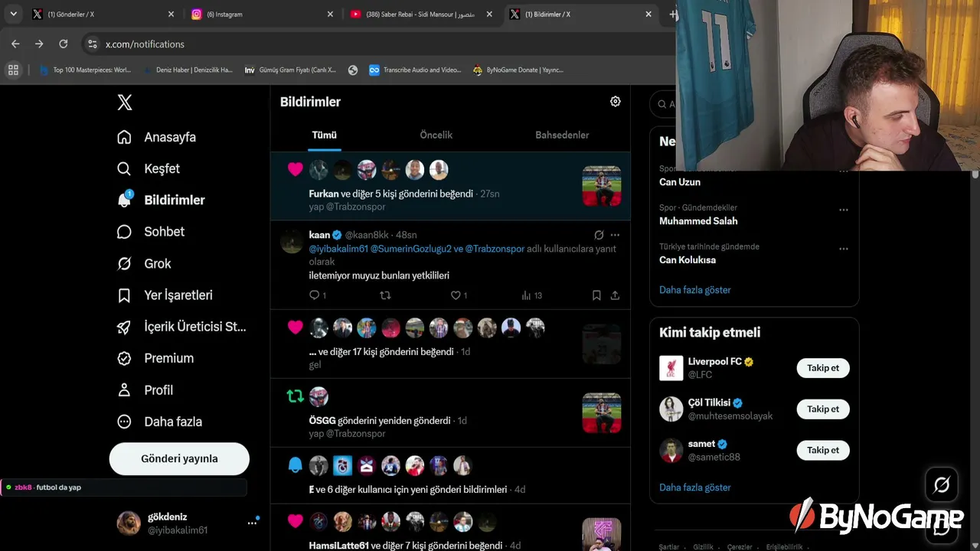Image resolution: width=980 pixels, height=551 pixels.
Task: Open more options on kaan's post
Action: click(x=615, y=235)
